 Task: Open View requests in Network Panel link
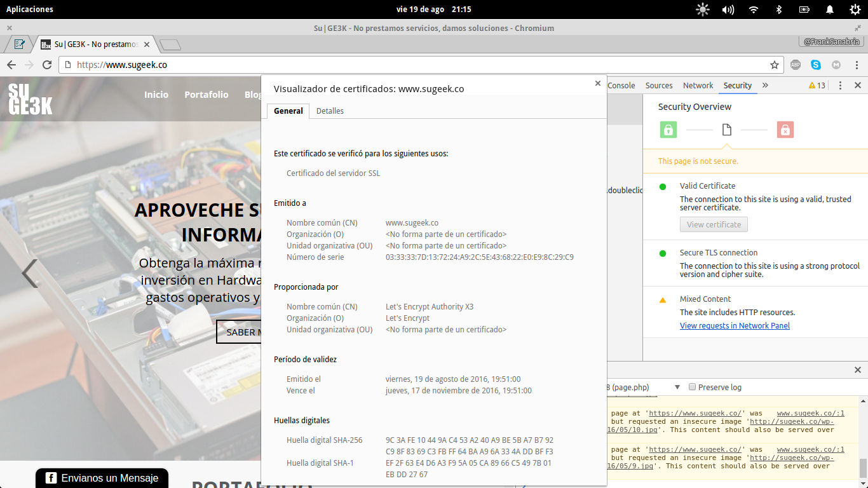735,325
